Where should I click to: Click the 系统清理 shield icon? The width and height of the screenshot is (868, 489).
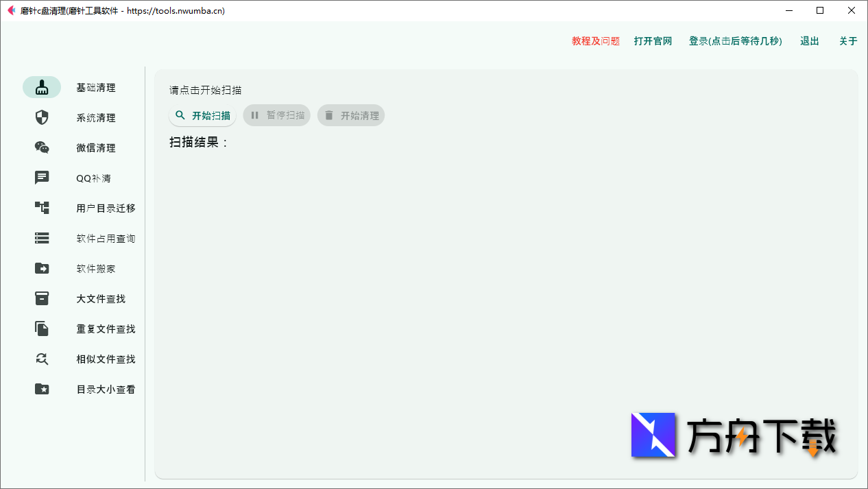(x=42, y=117)
